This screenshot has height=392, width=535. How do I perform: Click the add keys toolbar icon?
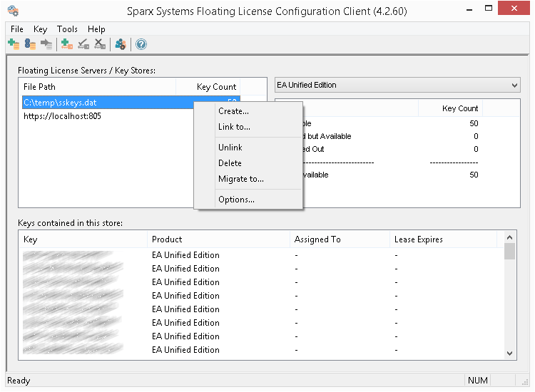click(x=67, y=44)
